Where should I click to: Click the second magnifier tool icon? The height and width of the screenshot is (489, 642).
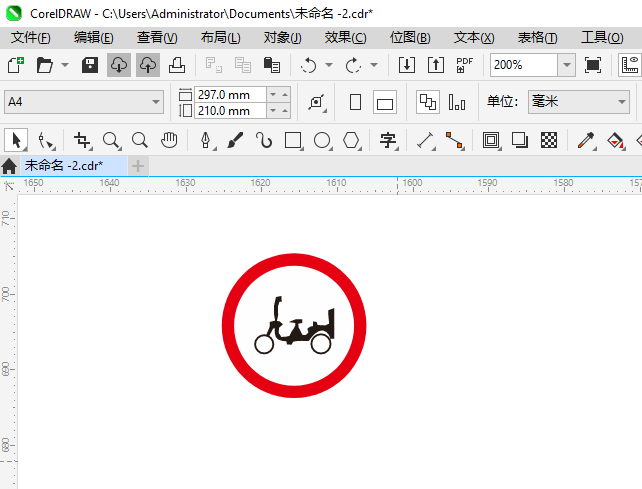pos(140,140)
